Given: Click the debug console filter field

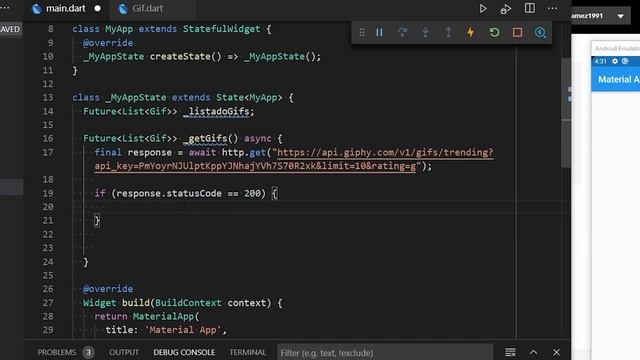Looking at the screenshot, I should tap(385, 353).
